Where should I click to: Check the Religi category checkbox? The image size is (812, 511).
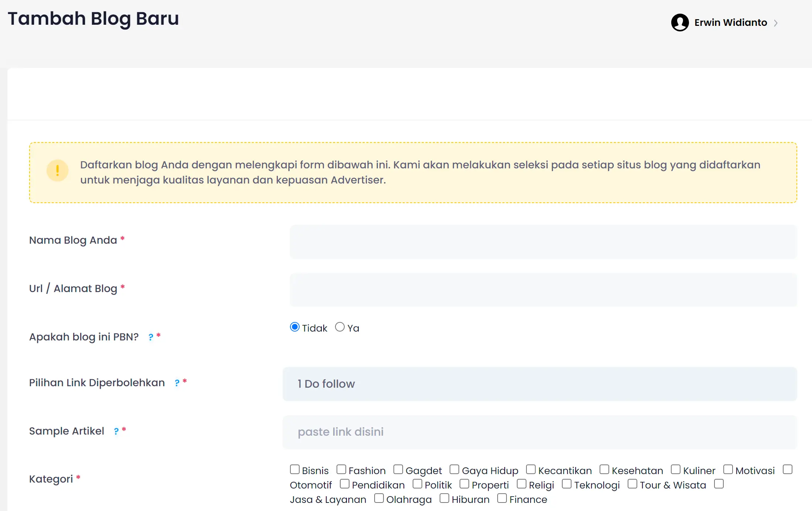tap(522, 484)
